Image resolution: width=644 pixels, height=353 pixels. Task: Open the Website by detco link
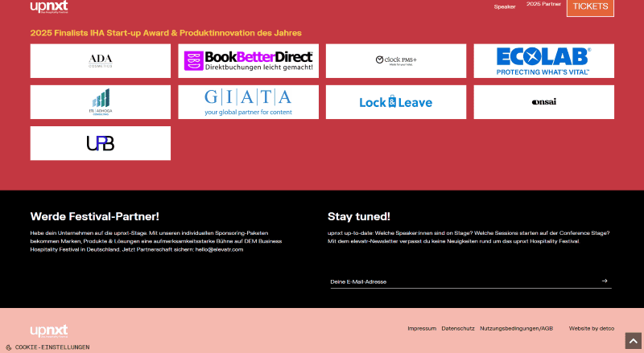coord(592,328)
